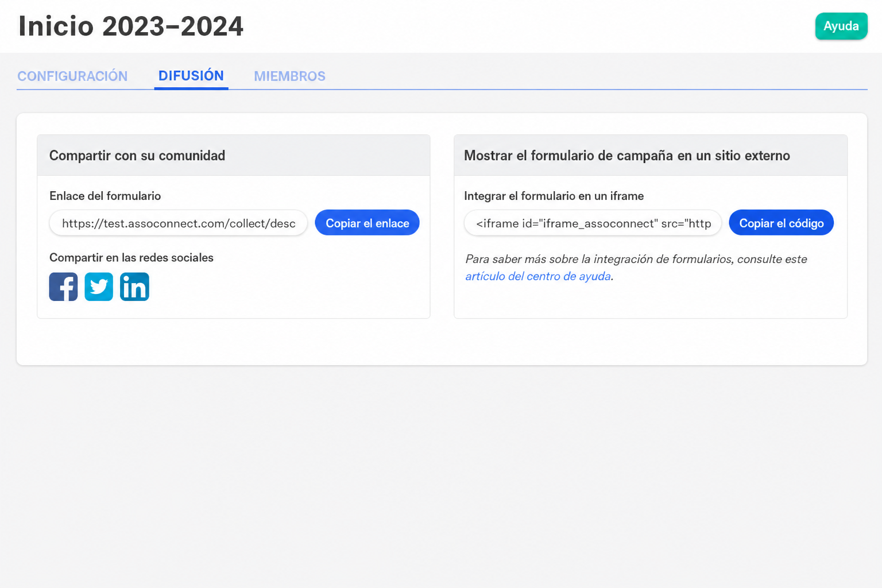
Task: Focus the form link URL field
Action: coord(179,223)
